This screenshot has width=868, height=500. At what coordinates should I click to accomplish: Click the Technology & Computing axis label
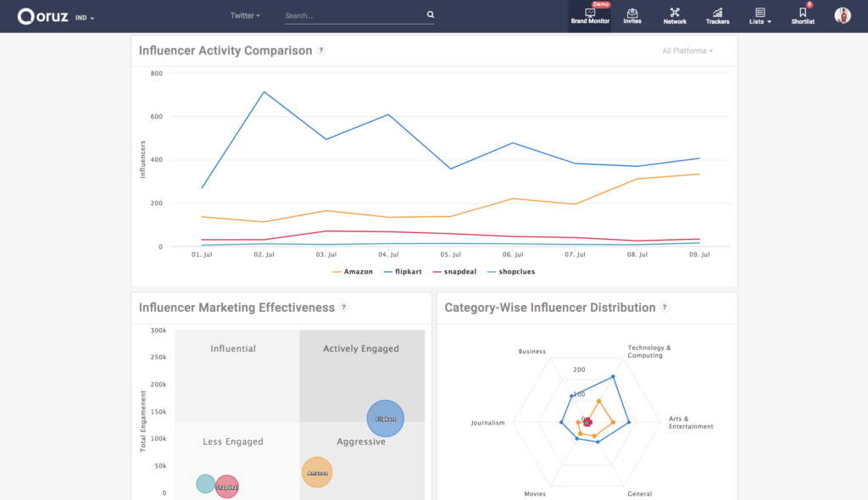coord(648,352)
